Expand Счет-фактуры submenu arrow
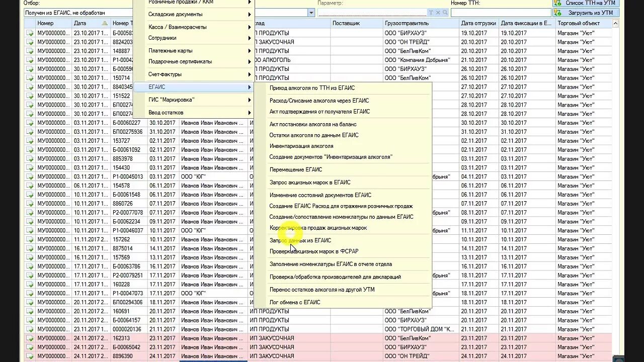This screenshot has width=644, height=362. click(249, 74)
